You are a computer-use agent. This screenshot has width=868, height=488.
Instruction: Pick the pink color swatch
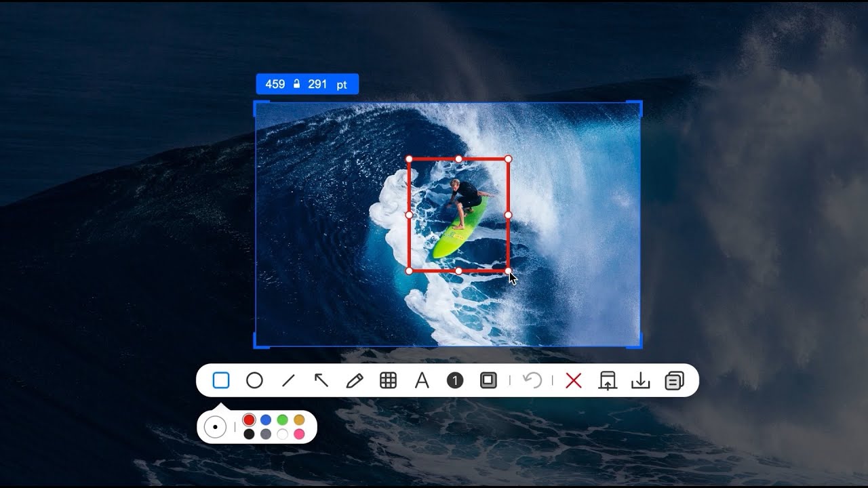299,434
